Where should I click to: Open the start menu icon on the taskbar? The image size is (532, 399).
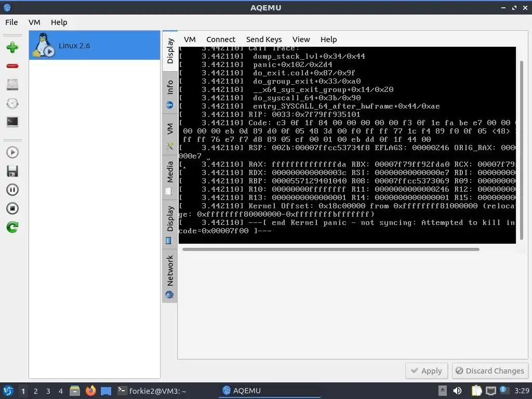(x=8, y=391)
